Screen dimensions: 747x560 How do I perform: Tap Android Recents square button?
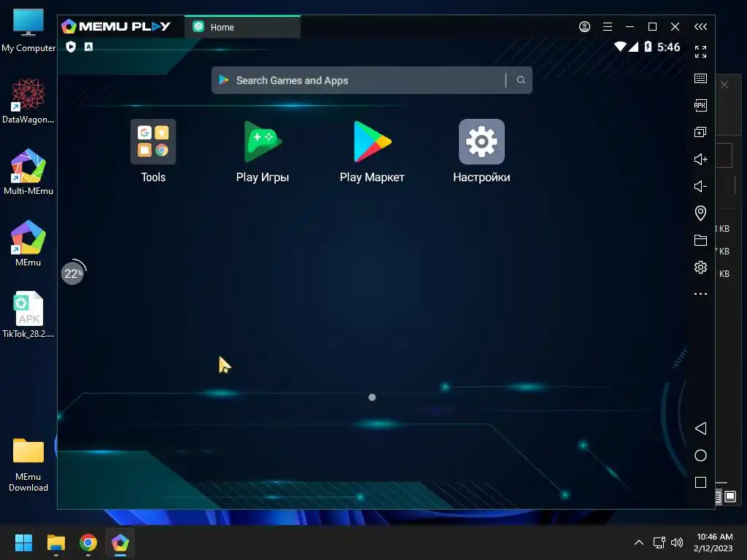pyautogui.click(x=700, y=483)
